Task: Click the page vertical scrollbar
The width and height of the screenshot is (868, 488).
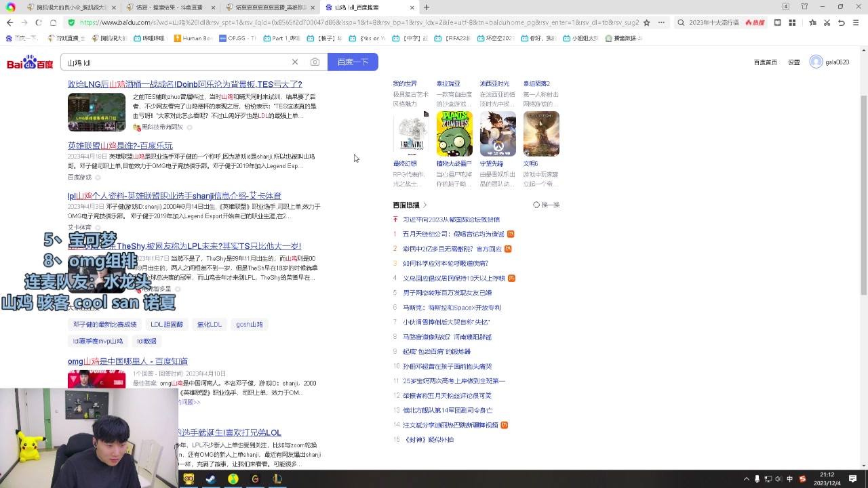Action: 863,194
